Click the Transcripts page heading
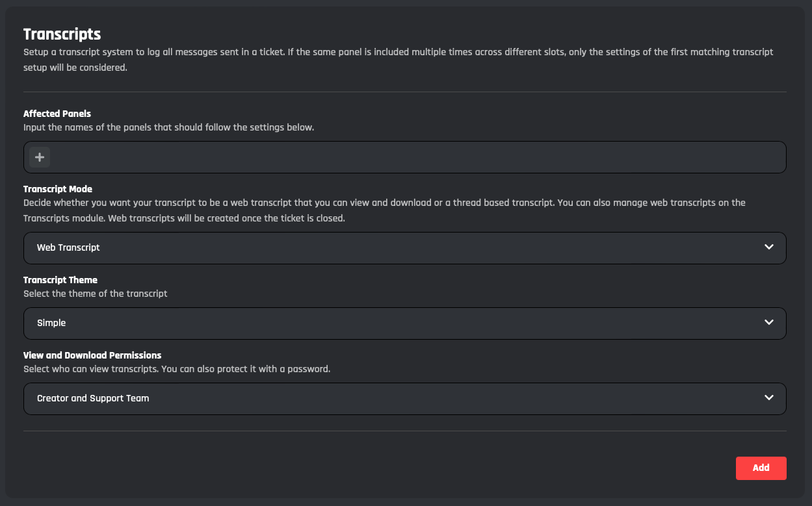 (62, 34)
